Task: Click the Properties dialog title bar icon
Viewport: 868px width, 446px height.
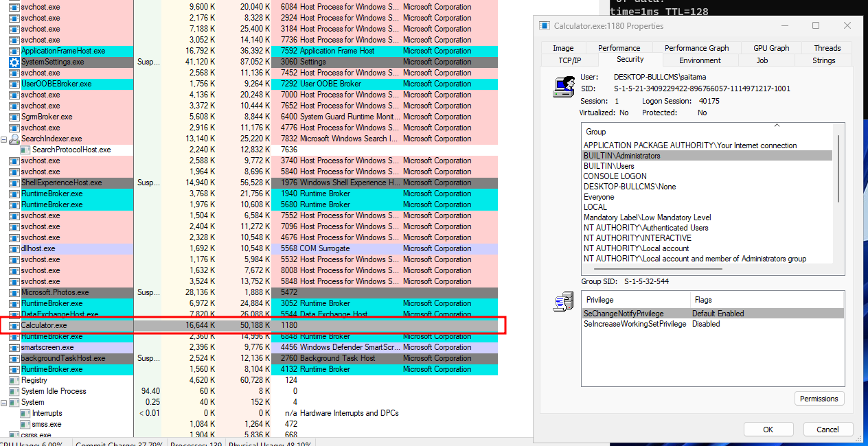Action: tap(545, 25)
